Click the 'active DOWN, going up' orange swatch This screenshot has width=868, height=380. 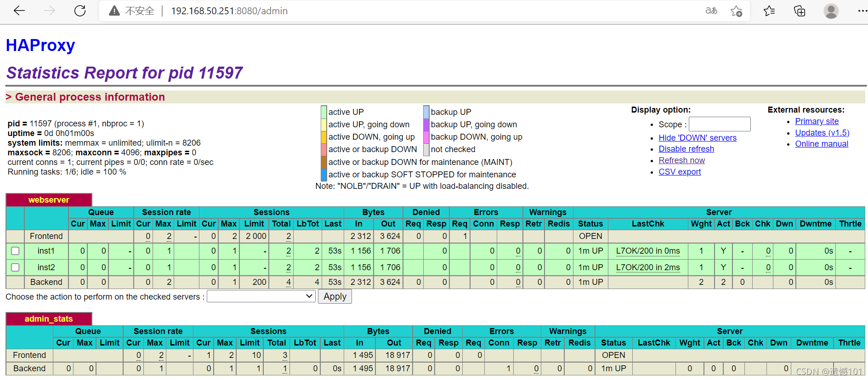click(x=324, y=137)
